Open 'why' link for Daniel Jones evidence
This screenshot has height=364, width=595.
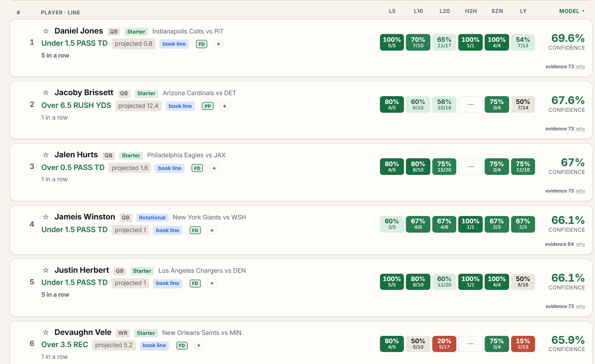click(x=580, y=67)
